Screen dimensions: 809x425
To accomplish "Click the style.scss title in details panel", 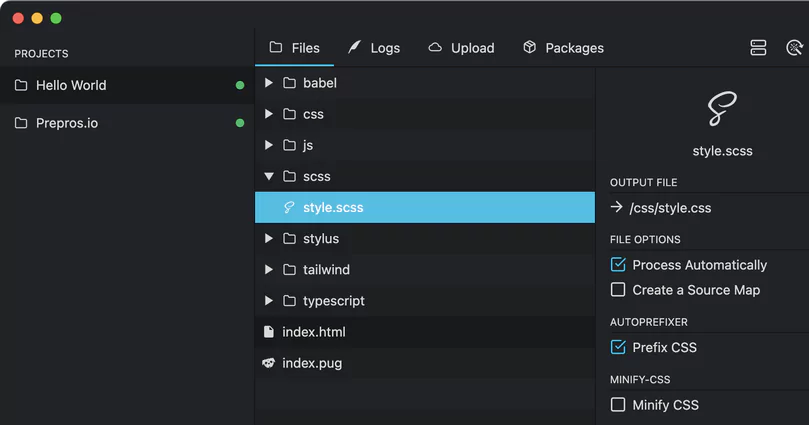I will (x=722, y=151).
